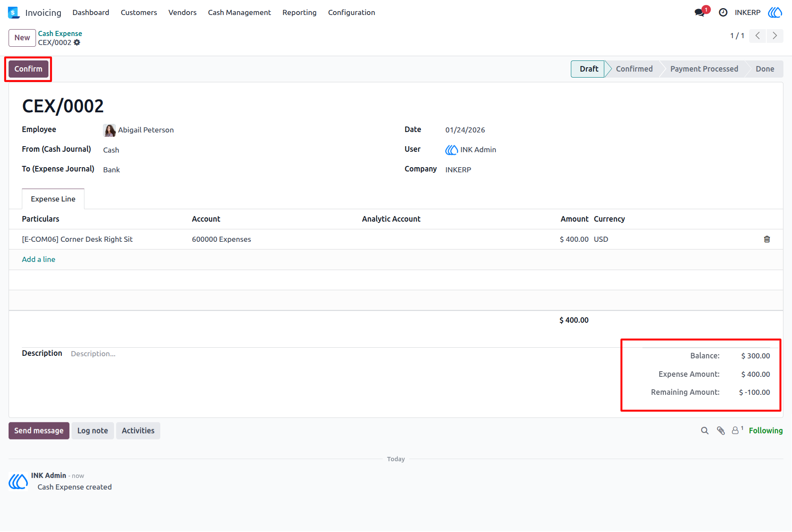This screenshot has width=792, height=532.
Task: Select the Draft status stage
Action: click(588, 69)
